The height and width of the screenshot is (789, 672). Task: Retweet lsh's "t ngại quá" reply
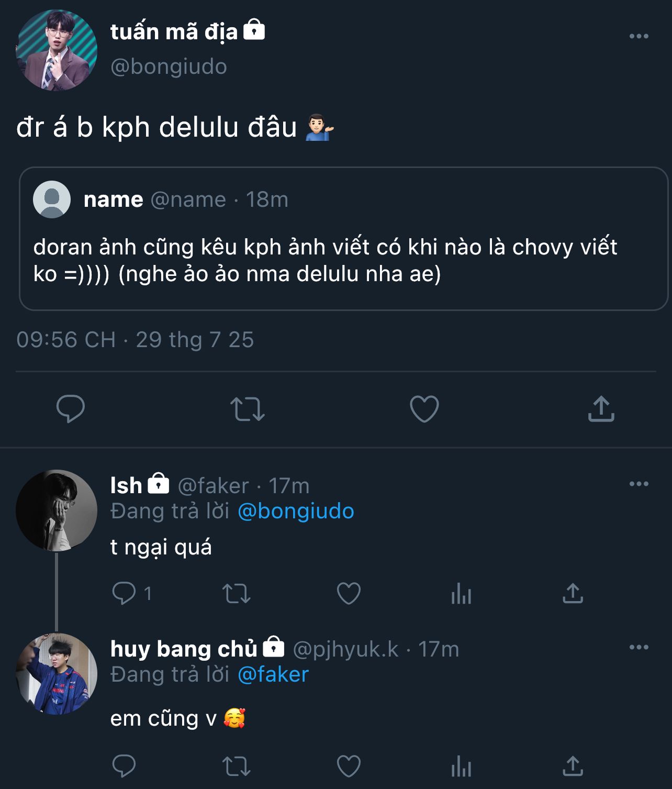pyautogui.click(x=237, y=593)
